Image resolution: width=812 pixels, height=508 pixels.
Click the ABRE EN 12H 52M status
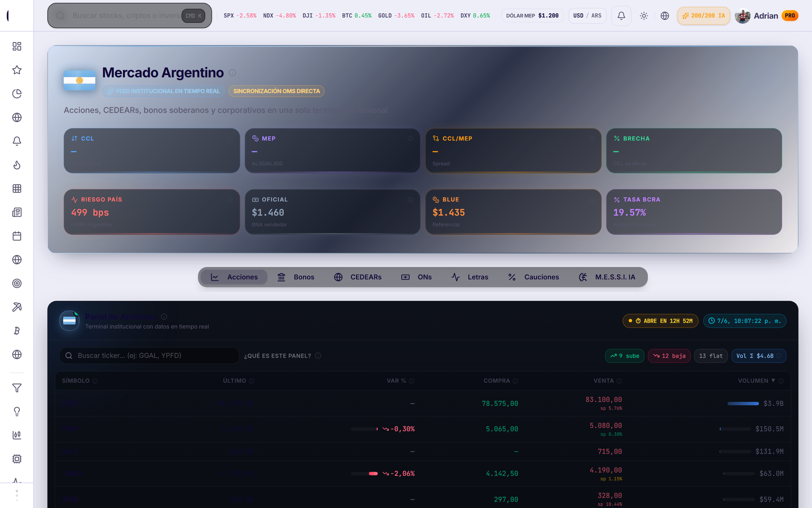pyautogui.click(x=660, y=321)
